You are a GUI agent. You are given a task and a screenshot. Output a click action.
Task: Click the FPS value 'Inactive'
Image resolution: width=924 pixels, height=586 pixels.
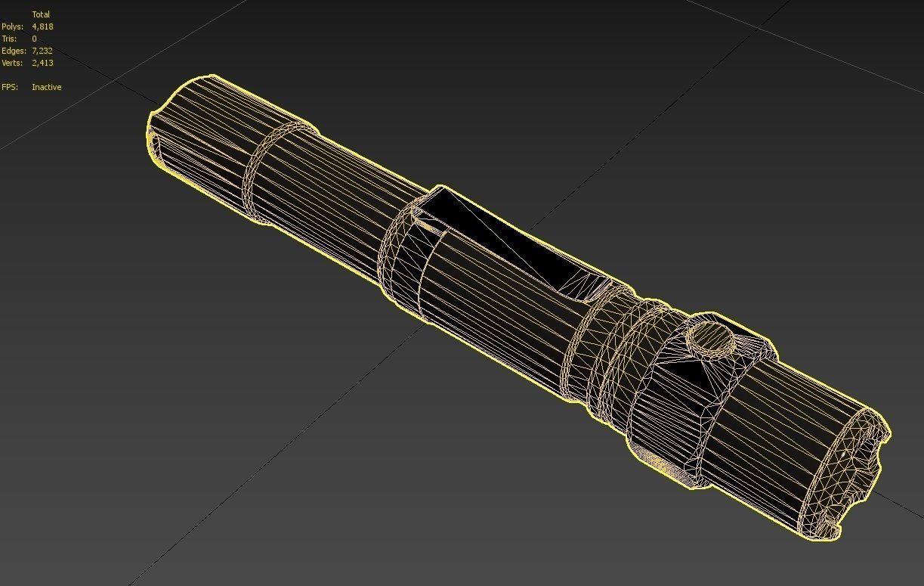pyautogui.click(x=47, y=87)
